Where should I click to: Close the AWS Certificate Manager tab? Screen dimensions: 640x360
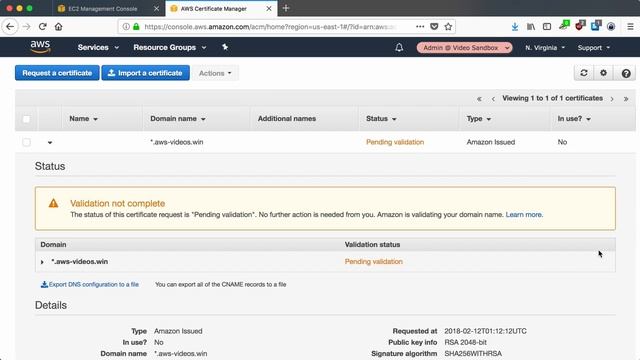269,9
